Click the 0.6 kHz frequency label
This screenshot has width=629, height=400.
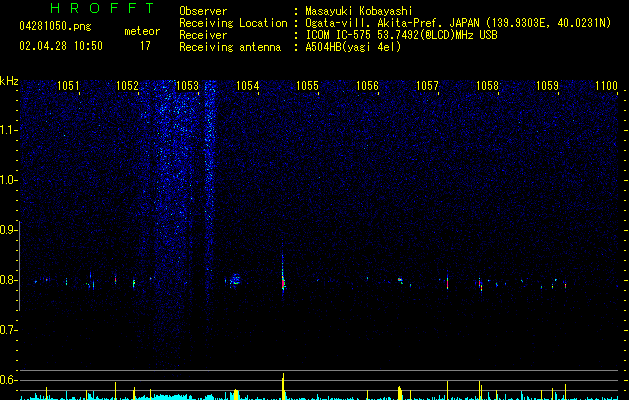(8, 380)
